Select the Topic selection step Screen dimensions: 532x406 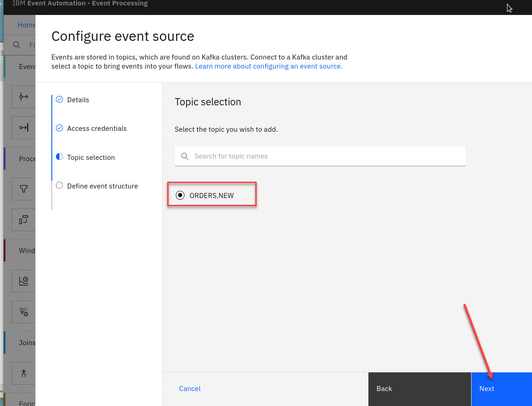(90, 158)
